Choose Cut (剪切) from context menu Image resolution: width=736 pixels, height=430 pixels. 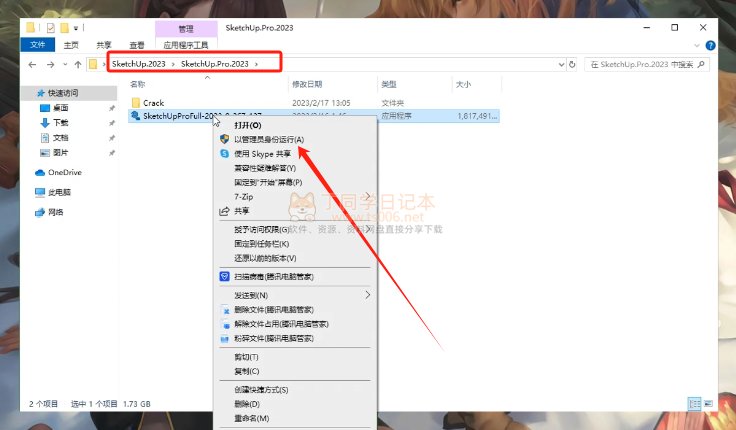[246, 357]
